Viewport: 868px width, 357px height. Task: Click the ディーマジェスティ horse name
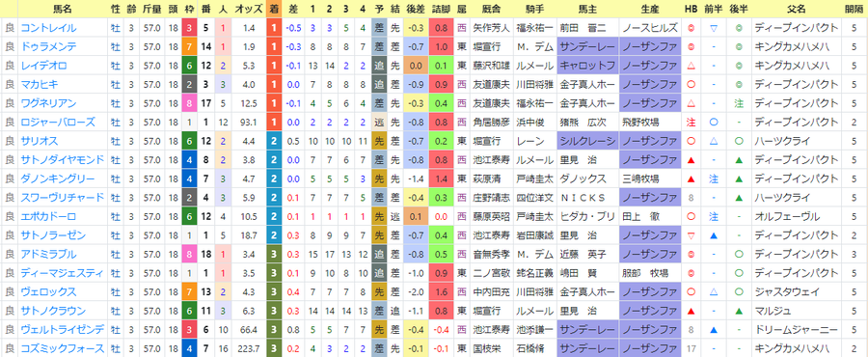pyautogui.click(x=62, y=273)
